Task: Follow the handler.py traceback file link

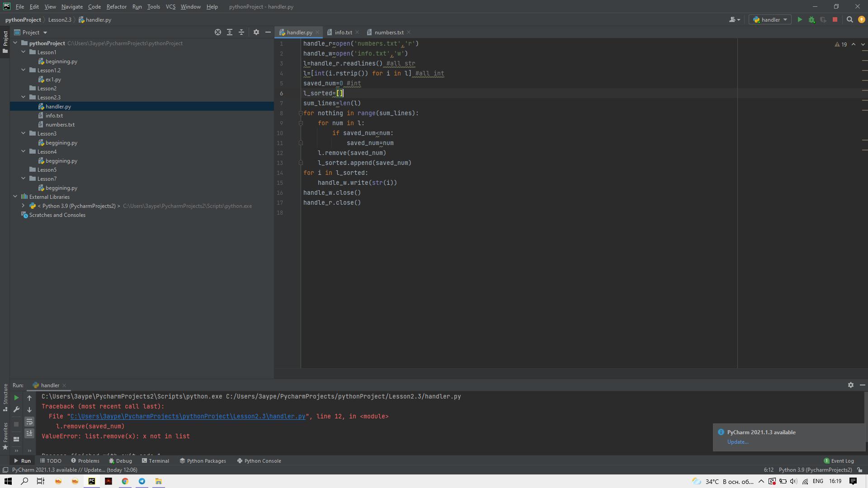Action: (x=188, y=417)
